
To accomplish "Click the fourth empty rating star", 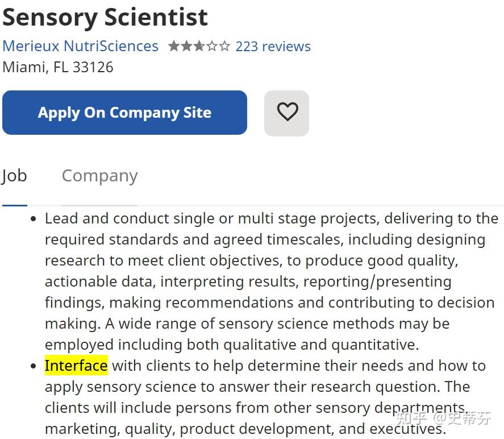I will 212,46.
